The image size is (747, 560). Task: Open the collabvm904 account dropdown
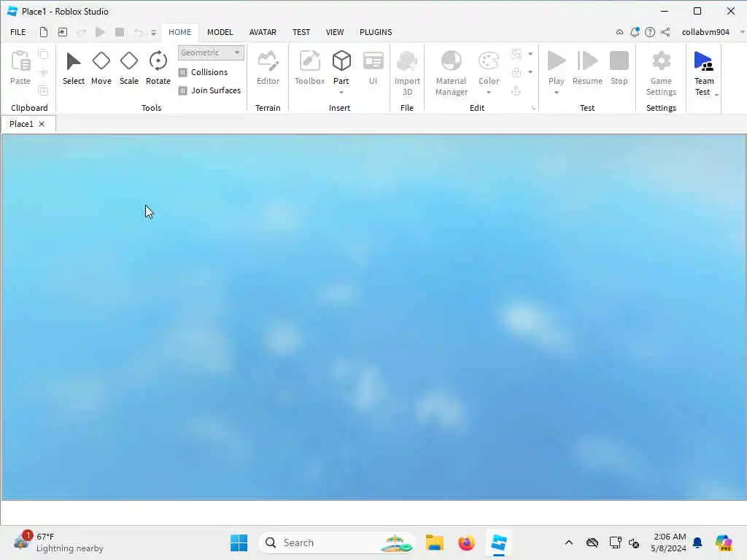pyautogui.click(x=742, y=32)
